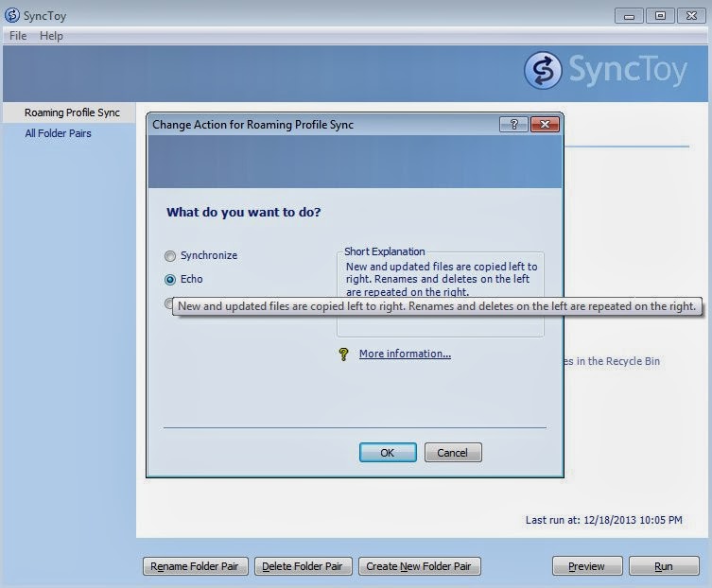The width and height of the screenshot is (712, 588).
Task: Click Create New Folder Pair button
Action: tap(419, 566)
